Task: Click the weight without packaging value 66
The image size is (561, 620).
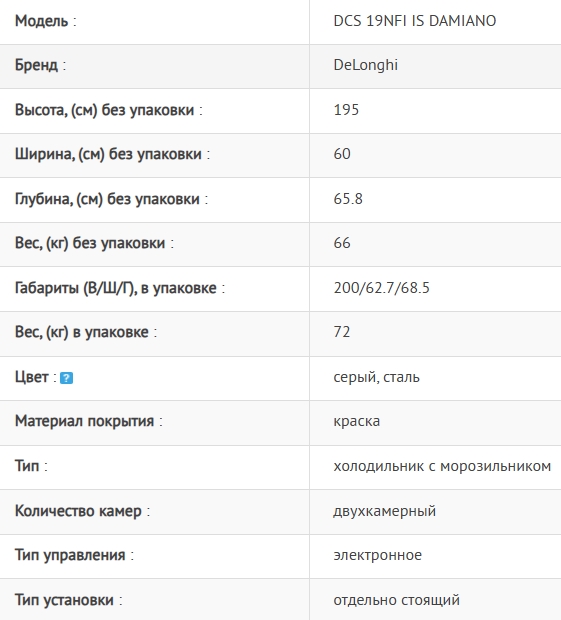Action: tap(342, 243)
